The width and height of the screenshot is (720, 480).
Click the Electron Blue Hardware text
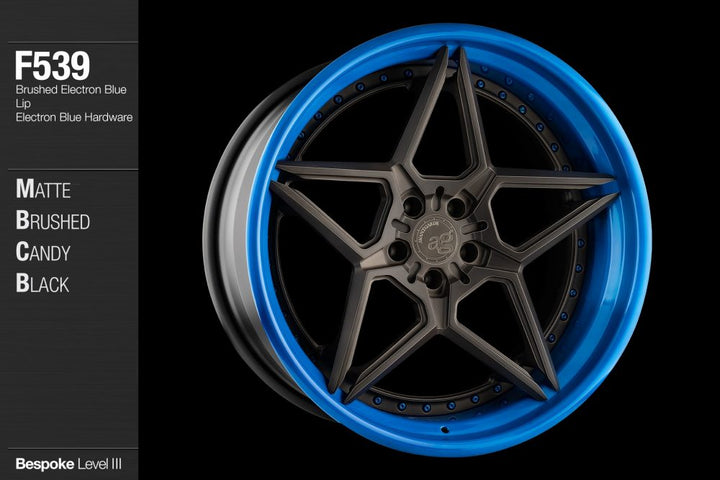pos(74,117)
